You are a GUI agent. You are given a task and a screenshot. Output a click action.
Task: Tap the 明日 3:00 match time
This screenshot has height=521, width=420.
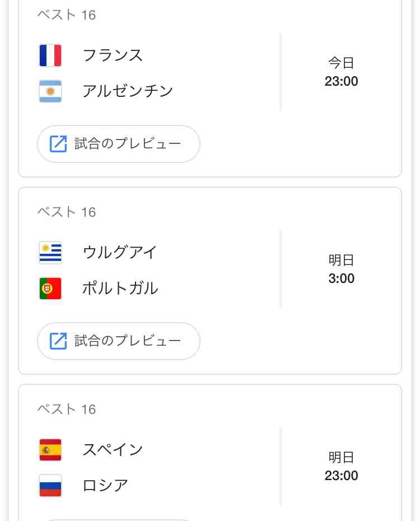coord(341,269)
